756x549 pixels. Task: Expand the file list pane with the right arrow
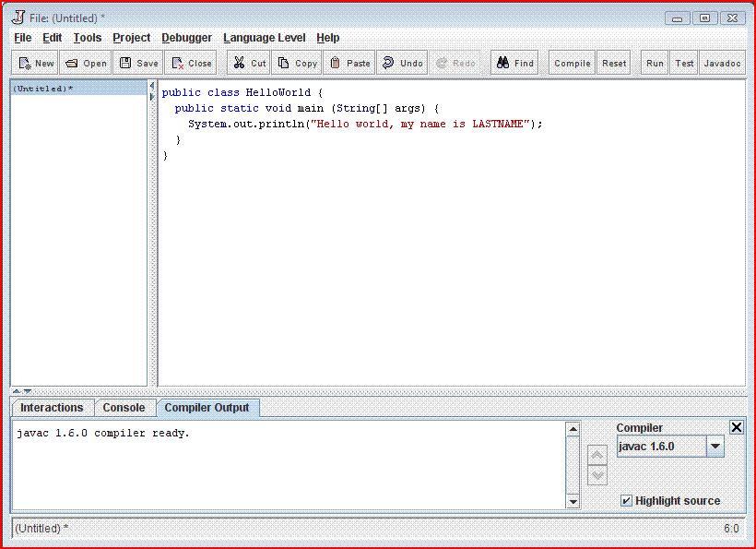pyautogui.click(x=152, y=97)
